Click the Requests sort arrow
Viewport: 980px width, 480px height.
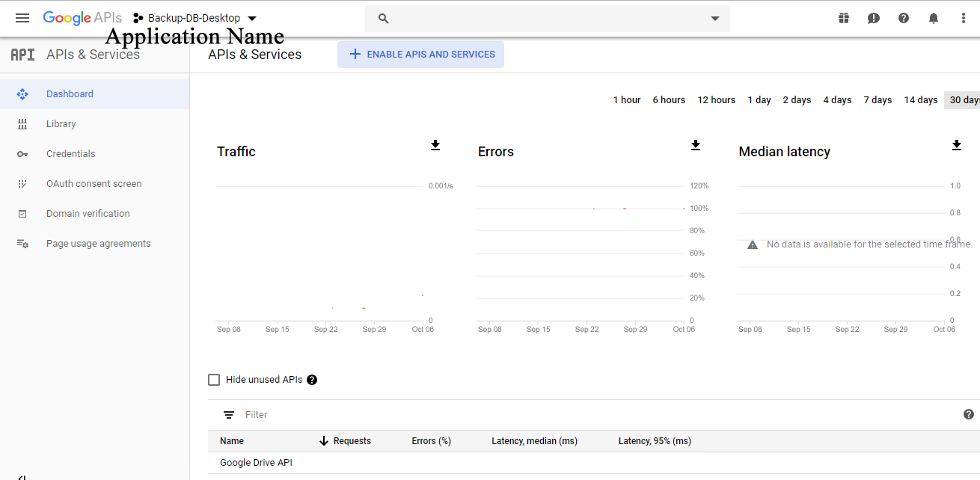(x=324, y=441)
